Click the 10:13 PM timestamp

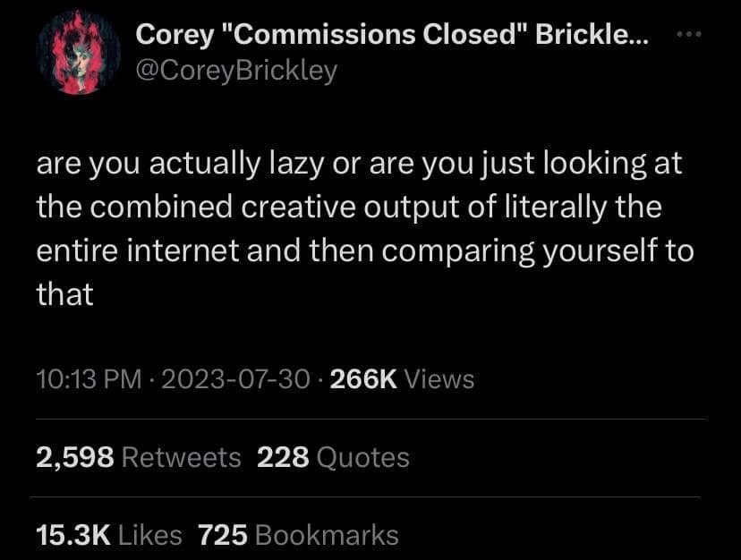click(89, 379)
